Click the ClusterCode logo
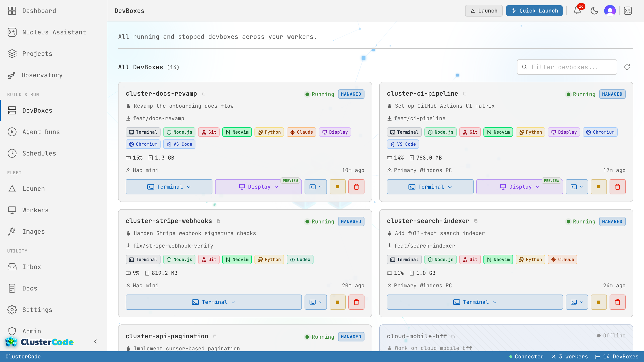 [x=40, y=342]
